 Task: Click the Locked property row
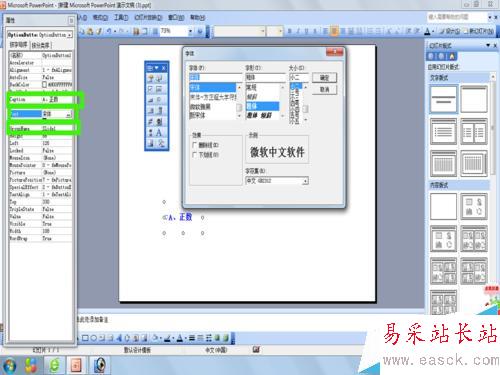point(40,151)
